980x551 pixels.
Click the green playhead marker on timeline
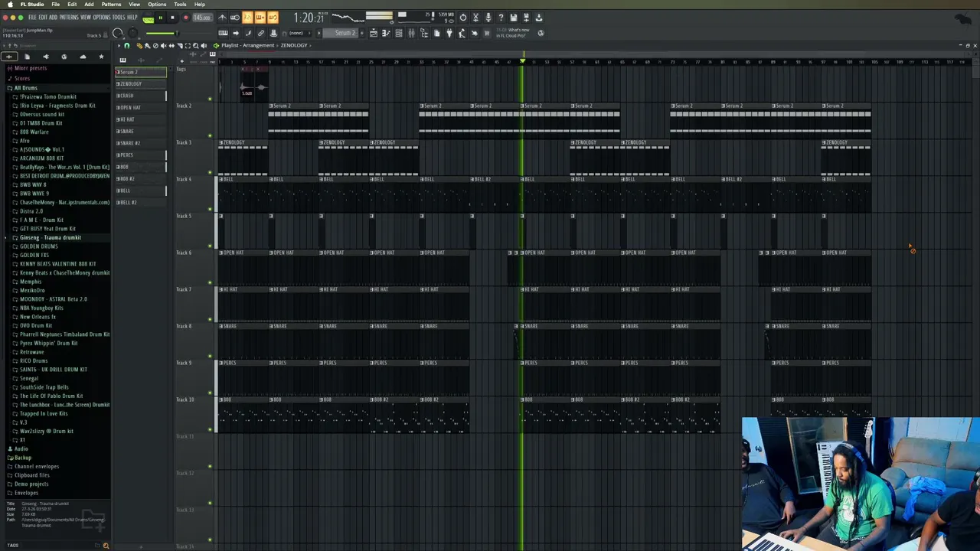(x=522, y=61)
